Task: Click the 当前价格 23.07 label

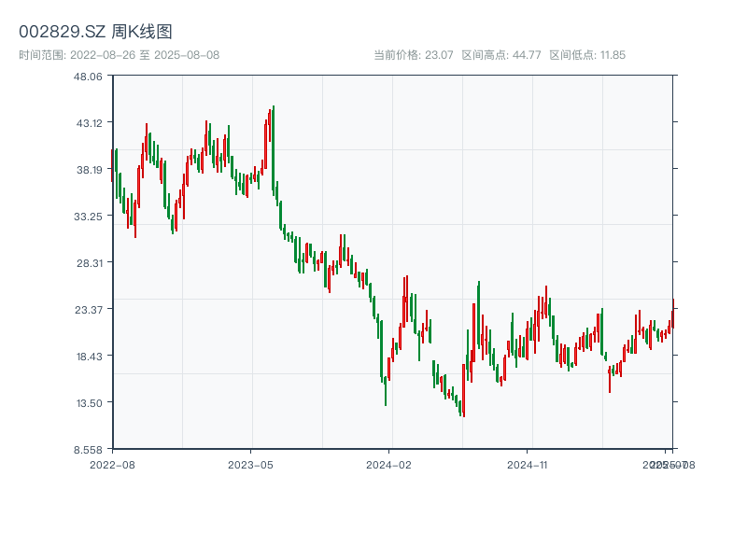Action: point(413,55)
